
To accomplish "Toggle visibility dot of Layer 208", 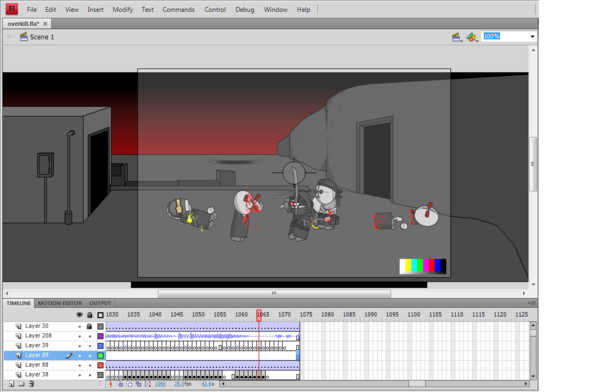I will pos(79,336).
